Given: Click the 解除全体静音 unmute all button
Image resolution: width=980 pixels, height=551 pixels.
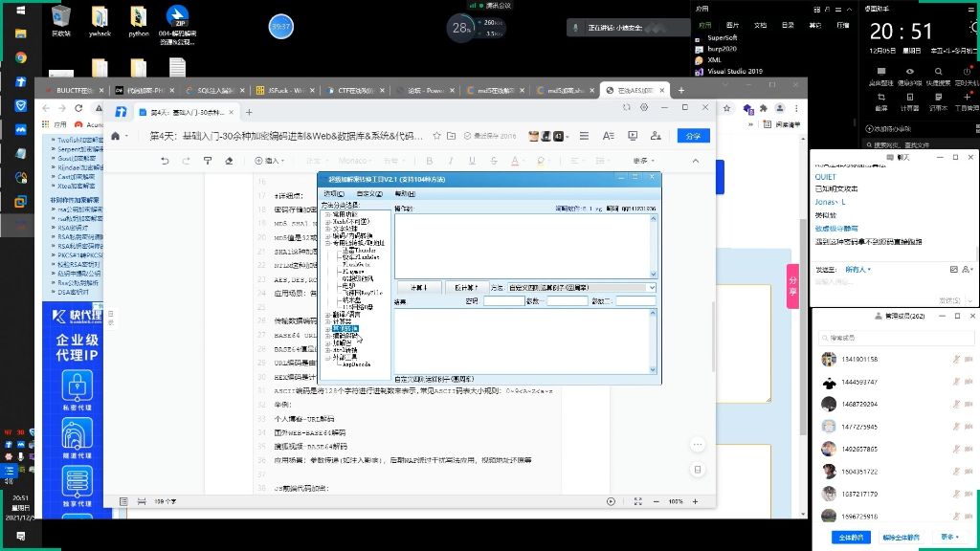Looking at the screenshot, I should pyautogui.click(x=901, y=538).
